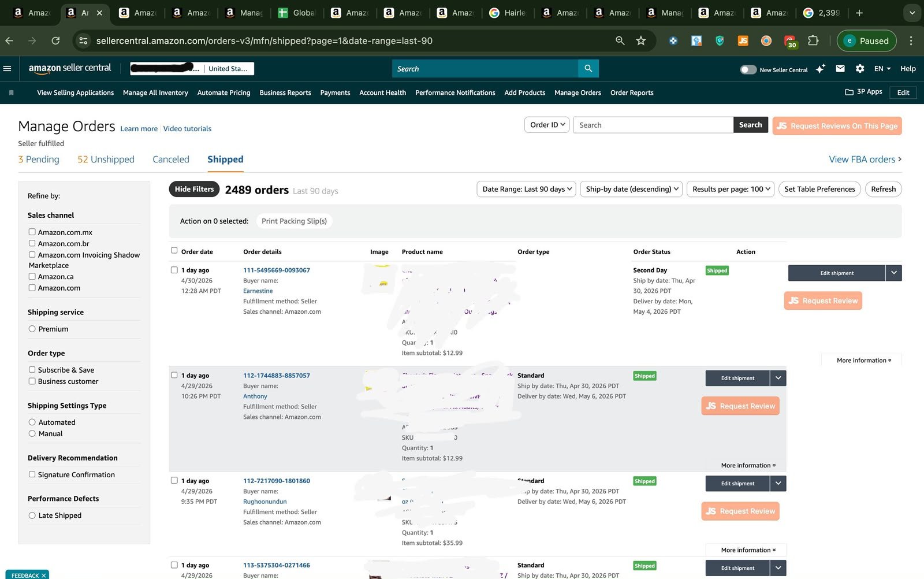This screenshot has height=579, width=924.
Task: Click the Amazon Seller Central logo
Action: point(70,68)
